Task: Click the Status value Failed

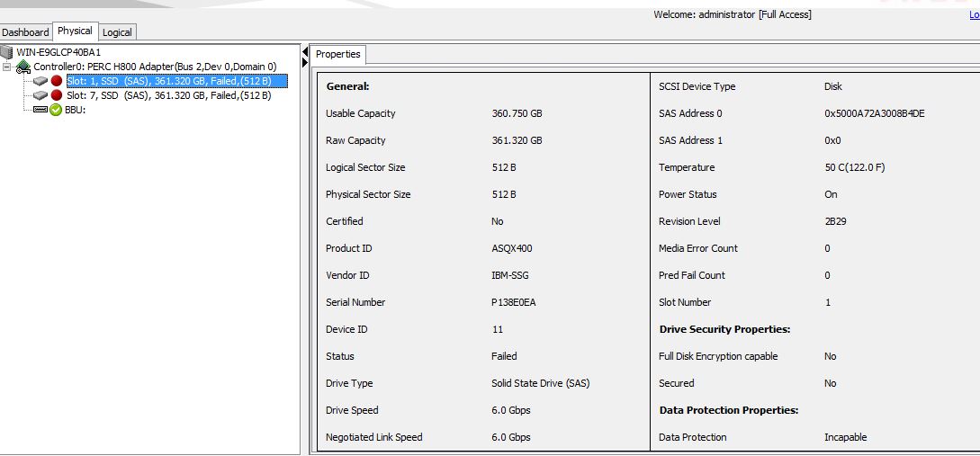Action: click(504, 356)
